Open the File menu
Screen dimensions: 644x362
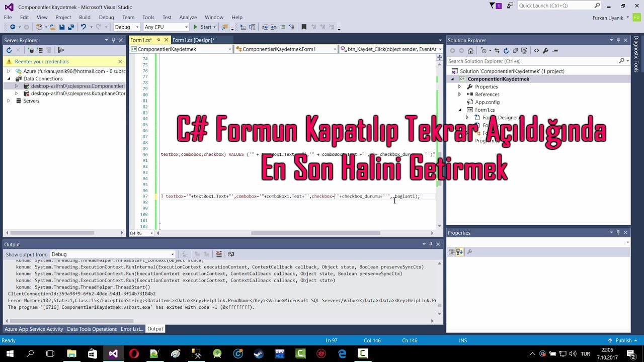[x=8, y=17]
